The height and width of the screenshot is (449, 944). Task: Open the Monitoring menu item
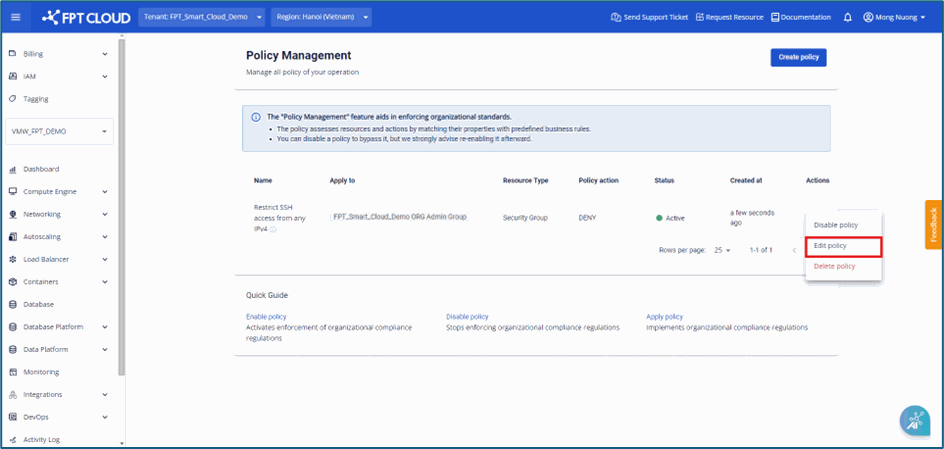[x=41, y=372]
